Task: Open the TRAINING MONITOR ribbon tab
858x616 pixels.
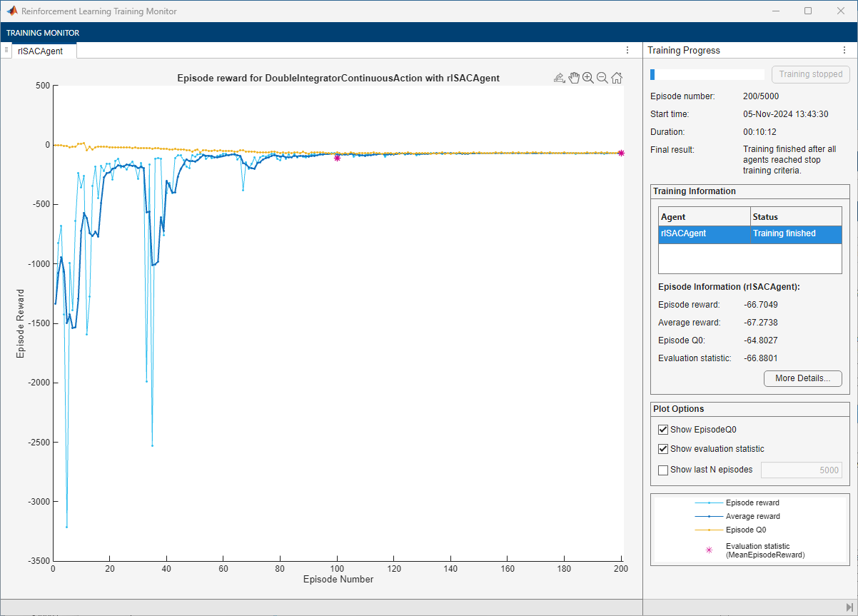Action: (43, 33)
